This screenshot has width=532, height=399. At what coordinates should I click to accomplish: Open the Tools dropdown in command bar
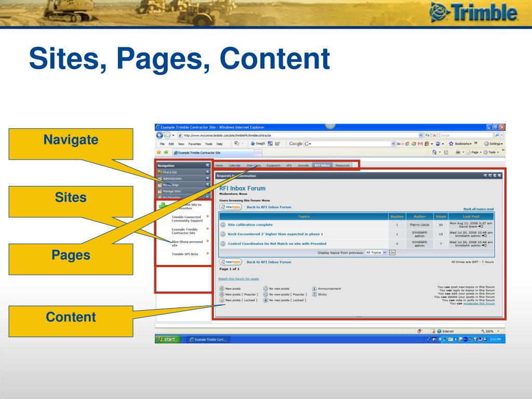(x=491, y=152)
